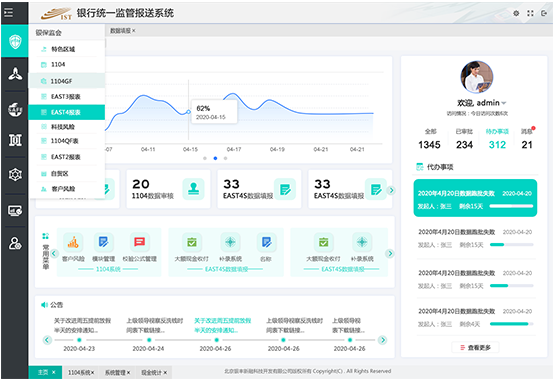Click the 待办事项 312 counter

[x=497, y=139]
